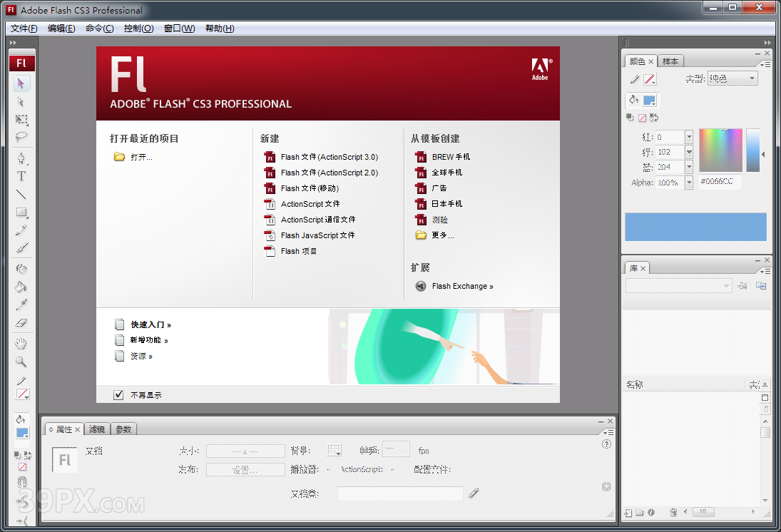781x532 pixels.
Task: Collapse the Tools panel with double arrows
Action: 14,43
